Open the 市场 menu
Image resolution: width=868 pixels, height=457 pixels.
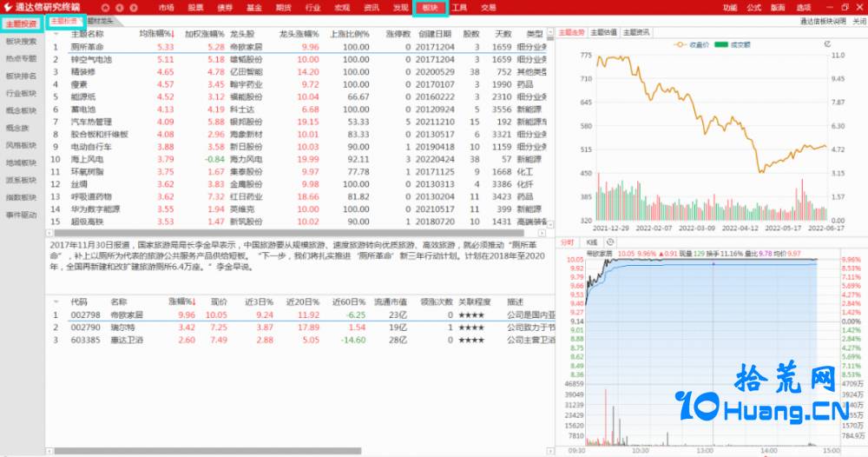click(x=166, y=8)
